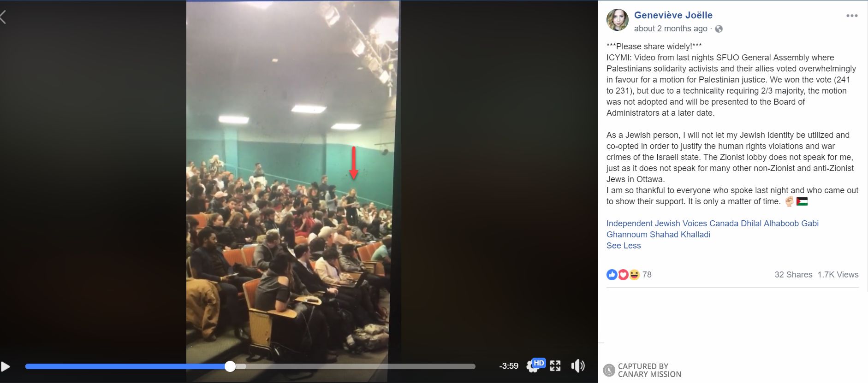This screenshot has height=383, width=868.
Task: Open the post options ellipsis menu
Action: coord(852,16)
